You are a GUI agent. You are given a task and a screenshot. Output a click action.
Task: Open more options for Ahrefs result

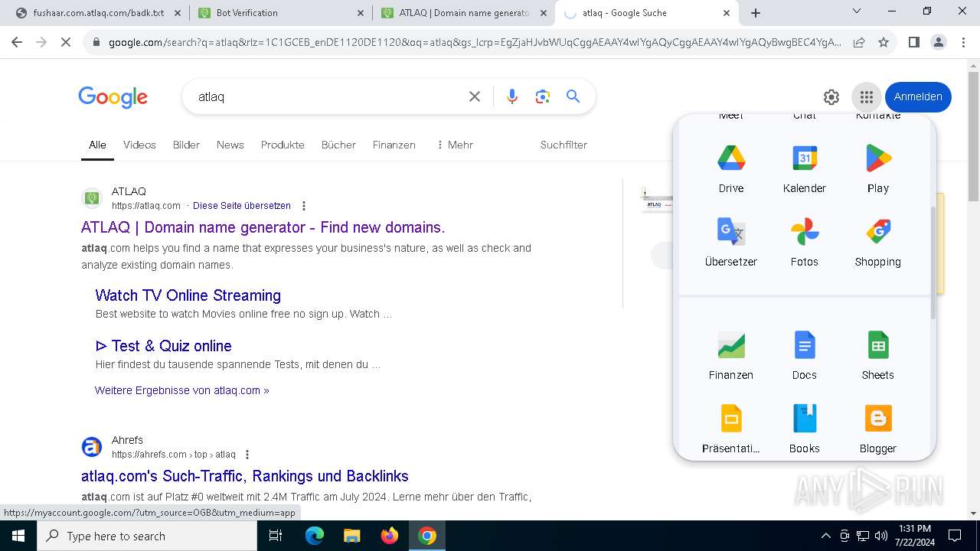247,455
